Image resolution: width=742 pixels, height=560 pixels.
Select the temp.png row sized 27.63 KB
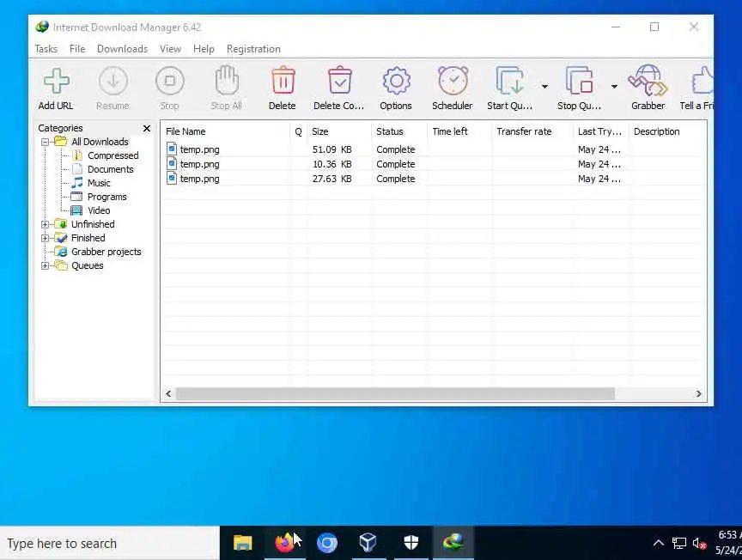(x=433, y=179)
